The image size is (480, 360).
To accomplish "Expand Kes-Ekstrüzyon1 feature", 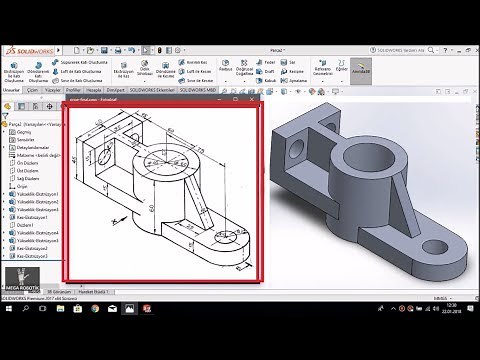I will pyautogui.click(x=4, y=217).
